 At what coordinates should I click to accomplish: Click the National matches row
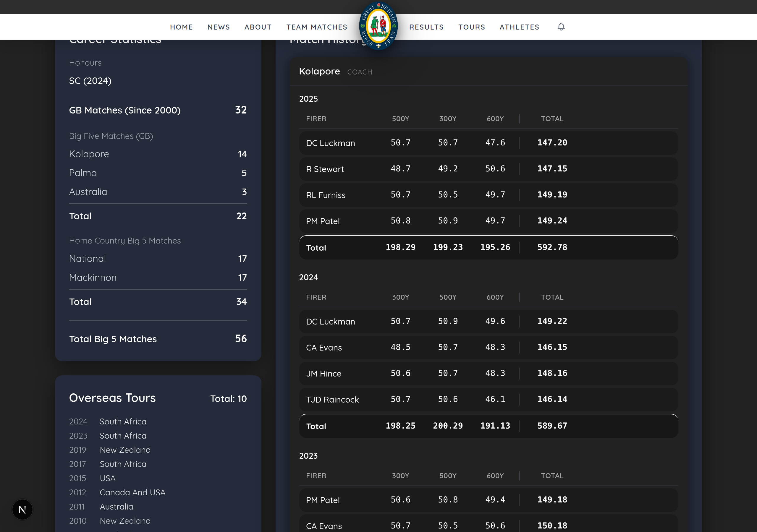point(158,259)
